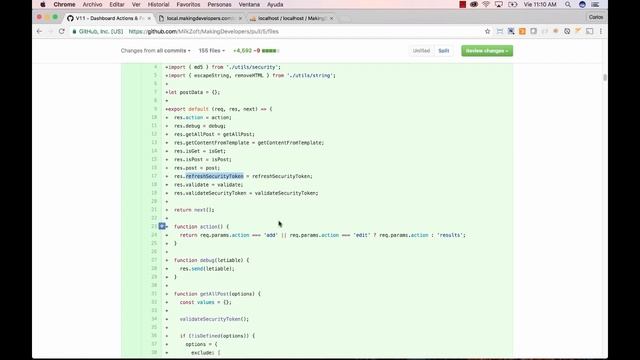This screenshot has width=640, height=360.
Task: Click the gray square extension icon
Action: point(533,31)
